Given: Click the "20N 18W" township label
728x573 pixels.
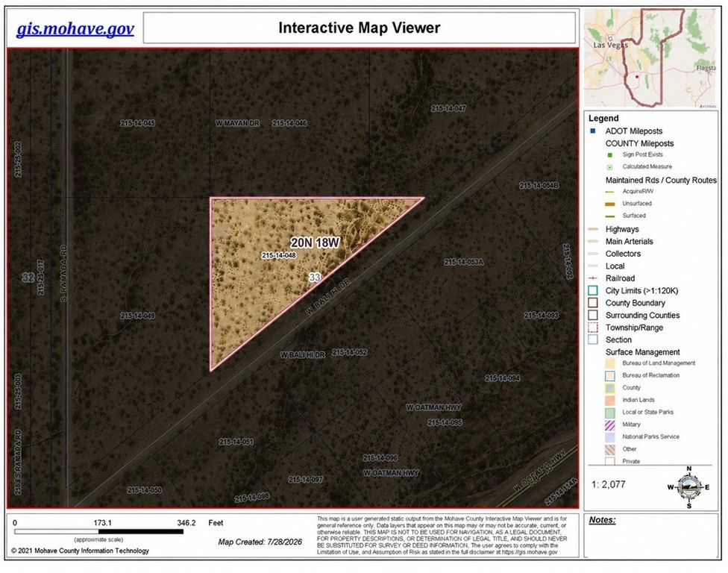Looking at the screenshot, I should point(316,242).
